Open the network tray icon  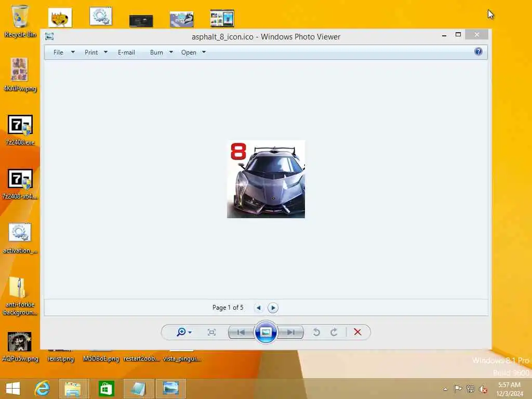470,389
